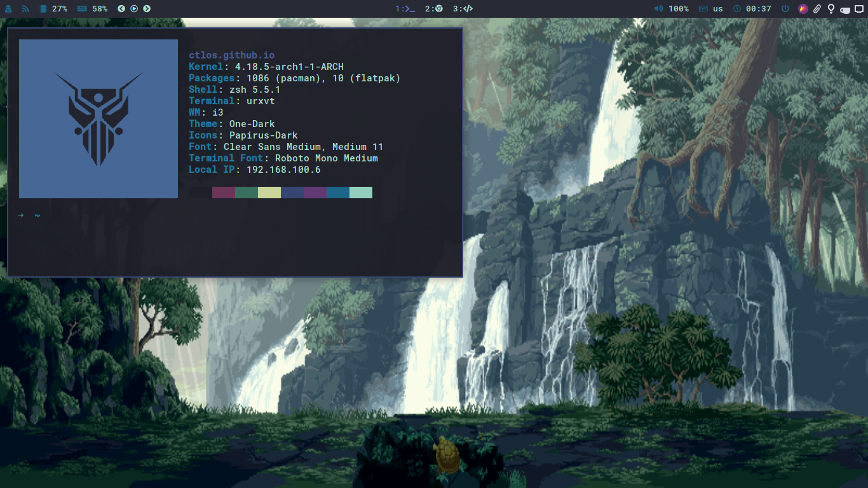Viewport: 868px width, 488px height.
Task: Play music with the bar's play button
Action: (134, 9)
